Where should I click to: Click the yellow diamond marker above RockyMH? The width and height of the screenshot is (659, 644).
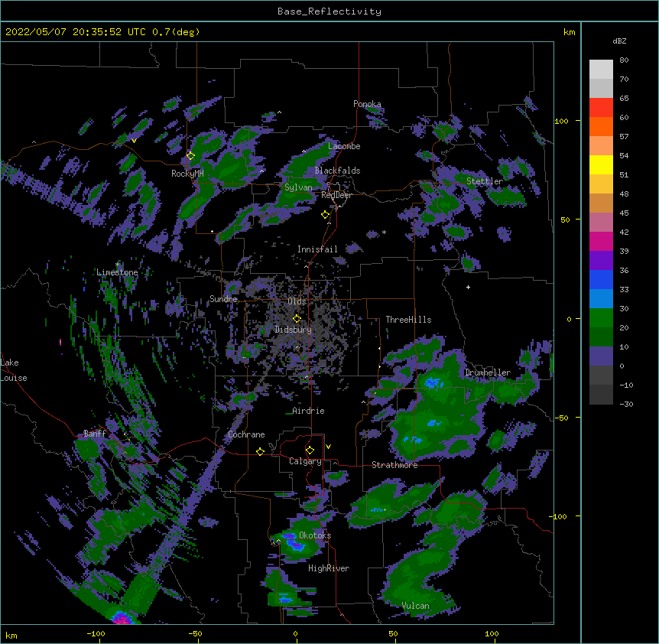[x=190, y=155]
